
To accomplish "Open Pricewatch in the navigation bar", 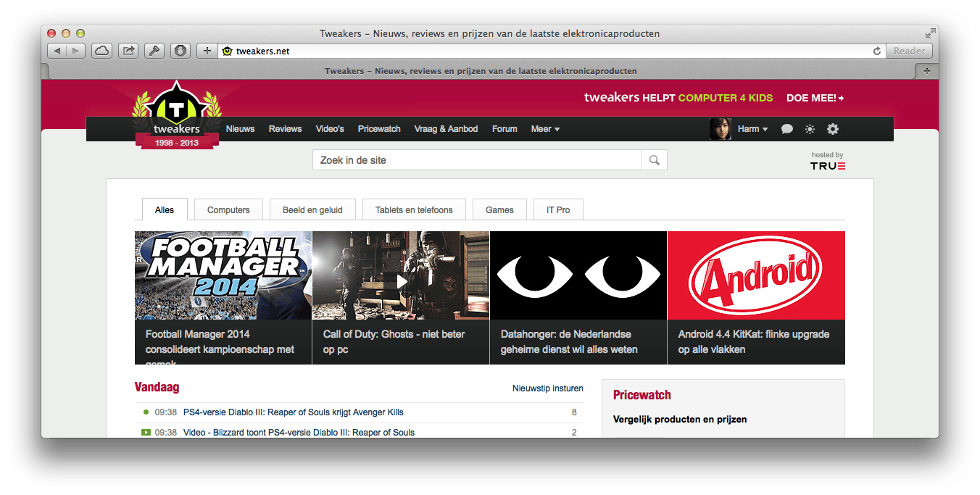I will pyautogui.click(x=379, y=129).
